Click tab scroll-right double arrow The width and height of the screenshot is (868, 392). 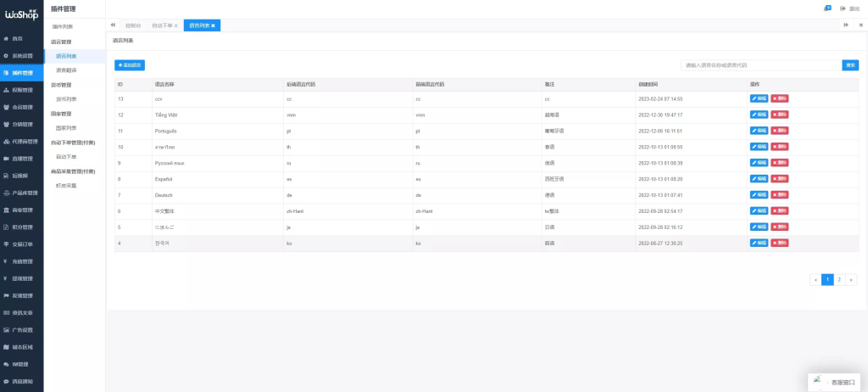(847, 25)
